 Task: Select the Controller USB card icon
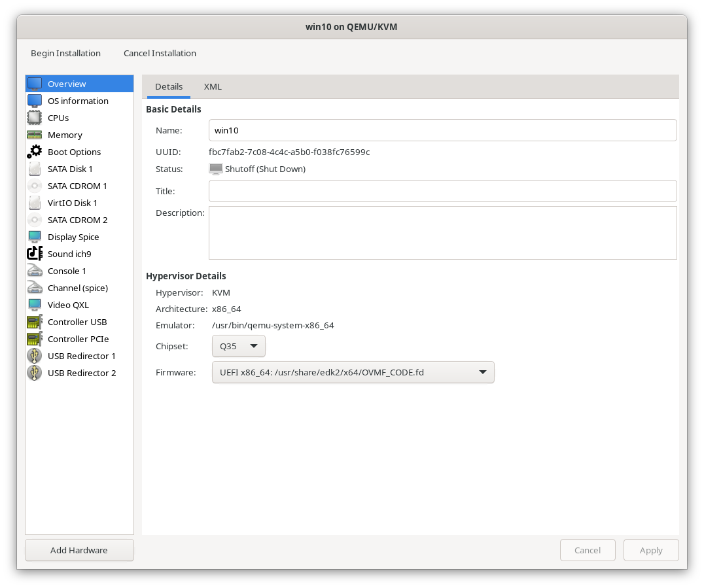35,322
